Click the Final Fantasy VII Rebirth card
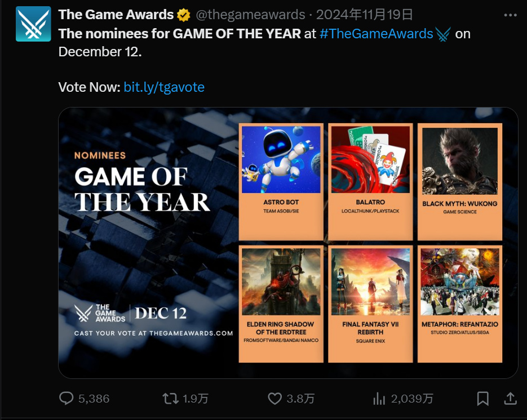527x420 pixels. tap(370, 303)
